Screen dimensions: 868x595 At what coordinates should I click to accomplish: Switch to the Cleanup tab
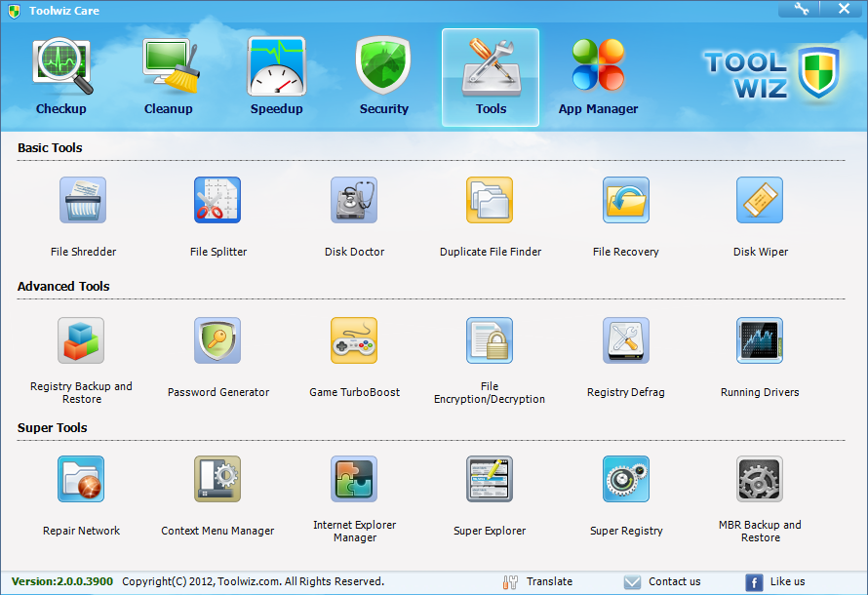pos(169,77)
